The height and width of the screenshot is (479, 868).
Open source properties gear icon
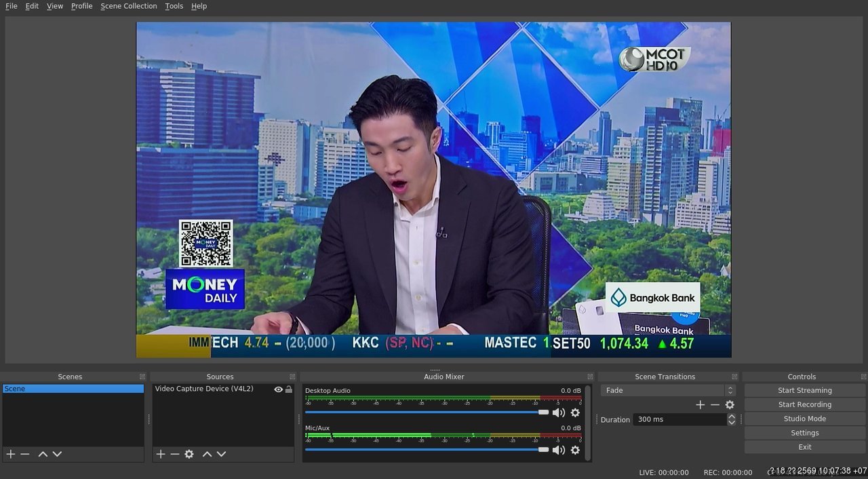[189, 454]
